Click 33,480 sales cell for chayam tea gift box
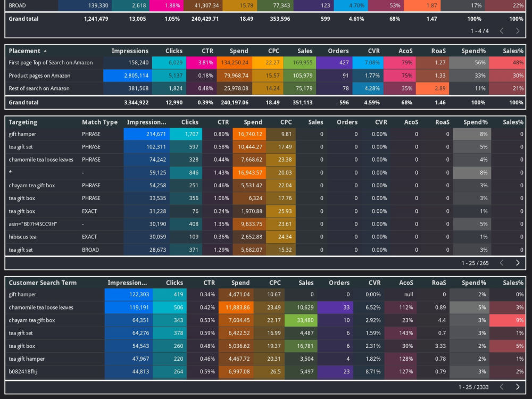The width and height of the screenshot is (532, 399). [x=301, y=320]
